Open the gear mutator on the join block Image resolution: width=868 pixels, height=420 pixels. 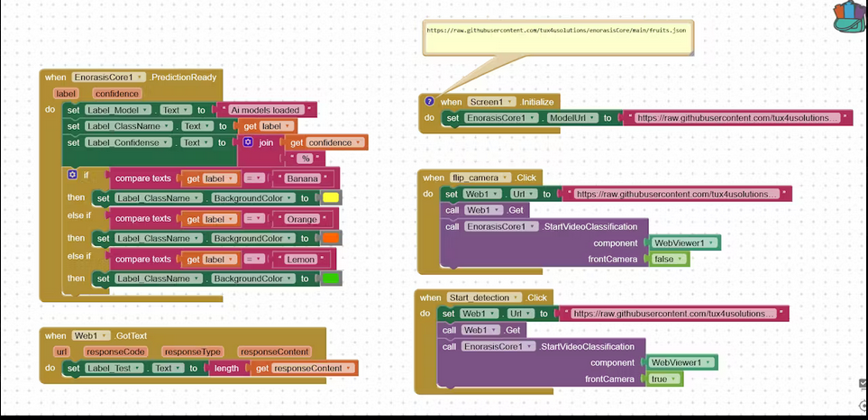(x=248, y=142)
